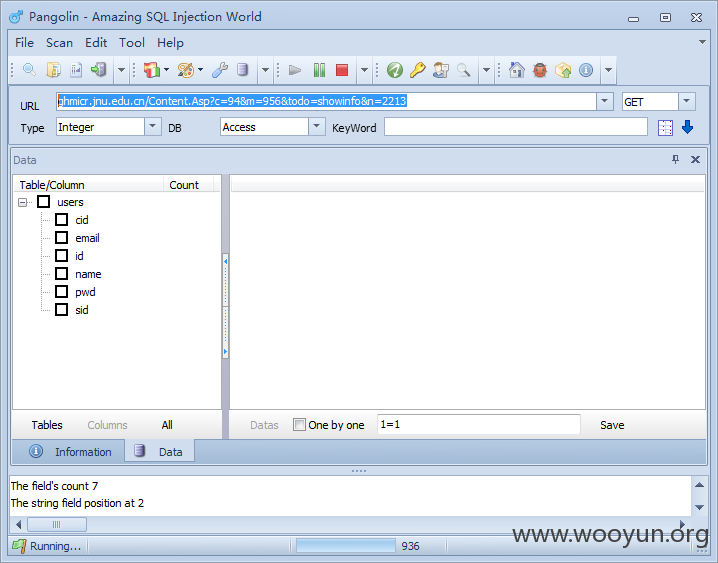Open the Help menu
Screen dimensions: 718x563
(170, 43)
